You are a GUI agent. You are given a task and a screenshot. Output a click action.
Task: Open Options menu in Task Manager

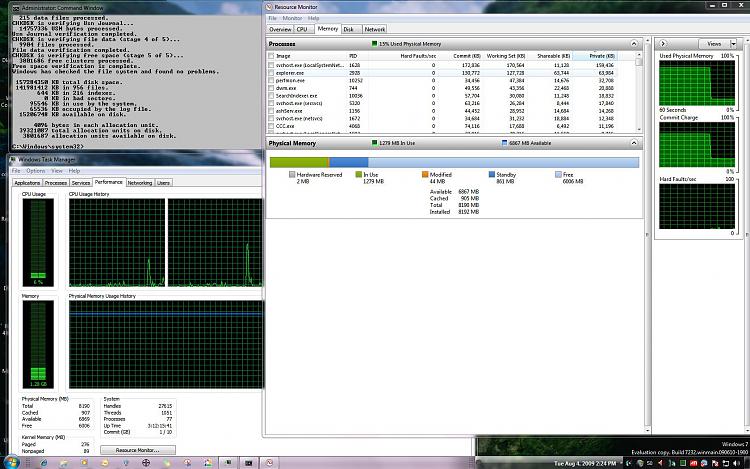[x=35, y=171]
